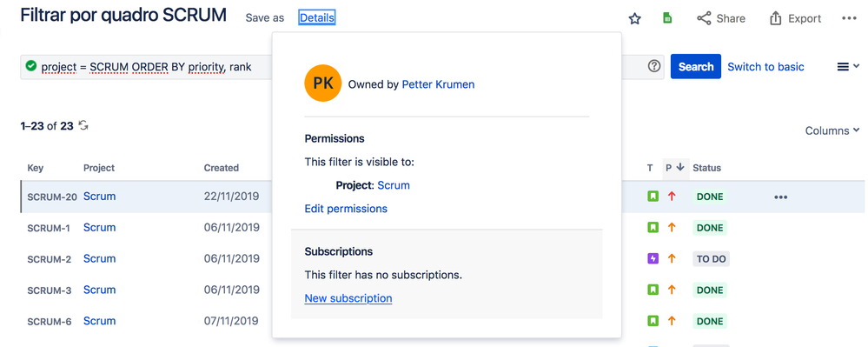
Task: Sort by the T type column
Action: point(650,168)
